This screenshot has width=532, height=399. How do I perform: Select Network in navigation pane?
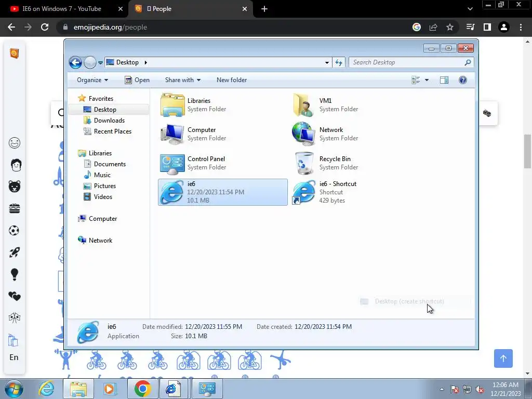(x=100, y=240)
